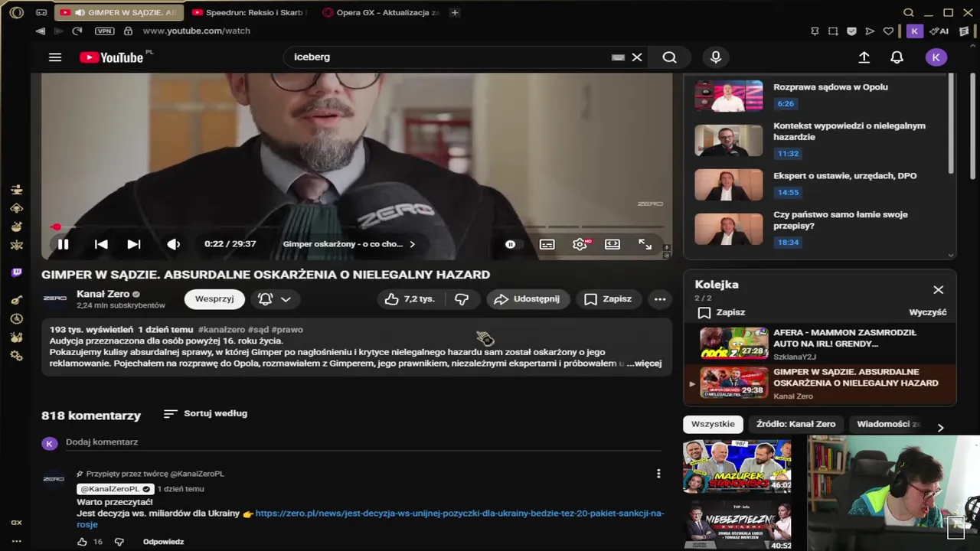Screen dimensions: 980x551
Task: Open the notification bell dropdown for Kanał Zero
Action: pos(275,299)
